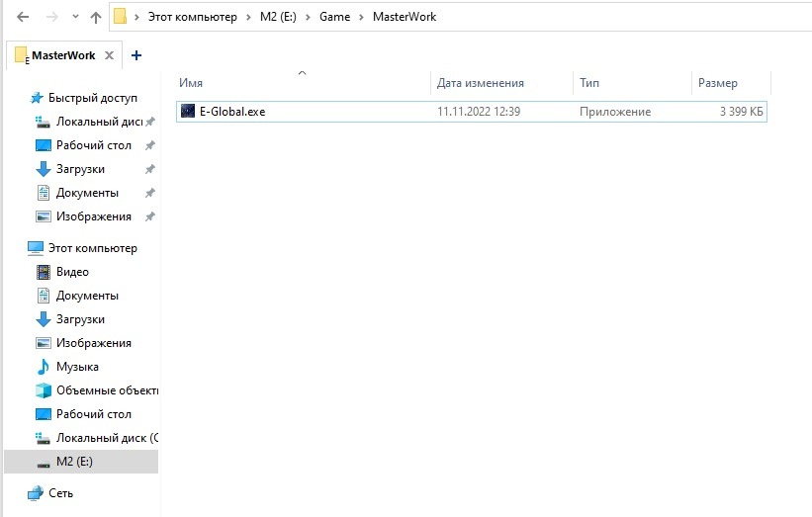Click pin icon beside pinned 'Документы'
The height and width of the screenshot is (517, 812).
click(150, 193)
